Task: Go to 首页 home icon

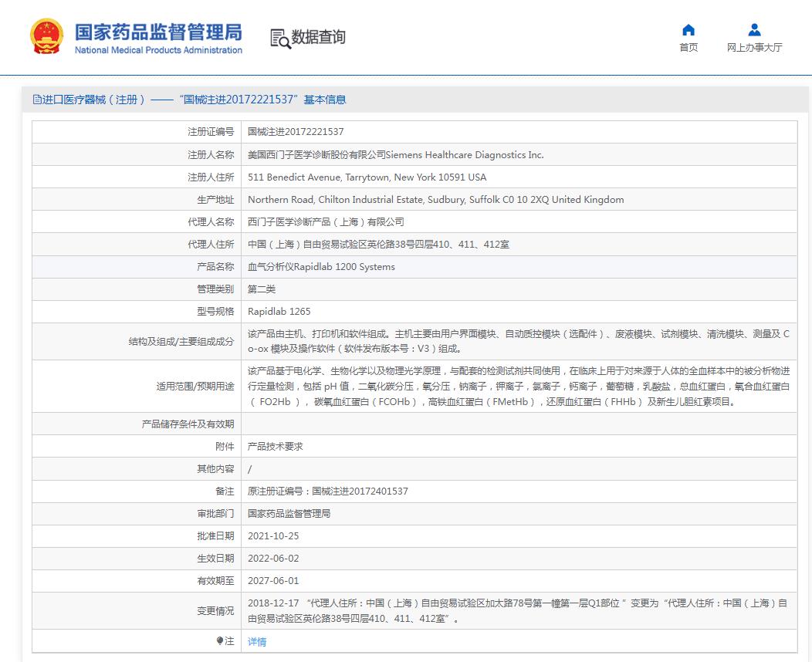Action: [x=689, y=29]
